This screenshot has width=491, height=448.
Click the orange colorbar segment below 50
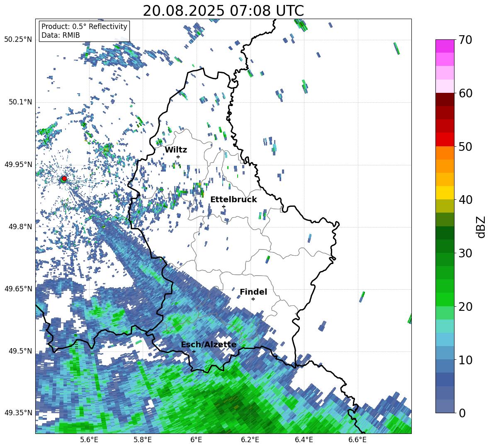(445, 153)
